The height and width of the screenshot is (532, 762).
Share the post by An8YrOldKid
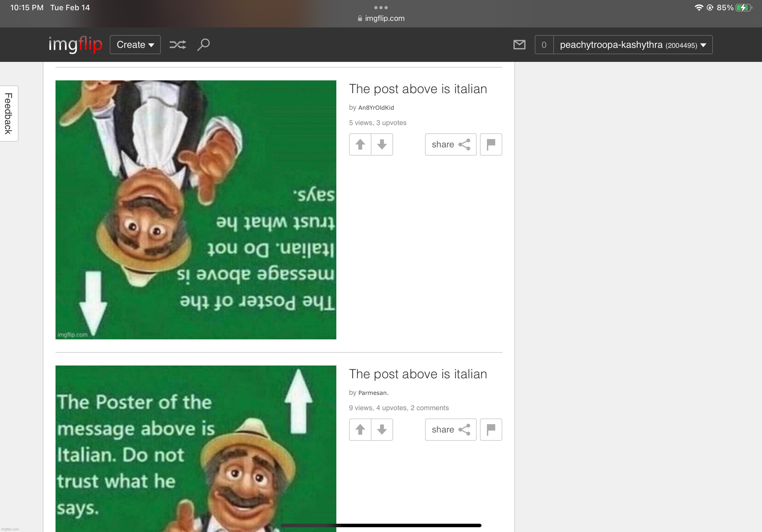point(451,144)
